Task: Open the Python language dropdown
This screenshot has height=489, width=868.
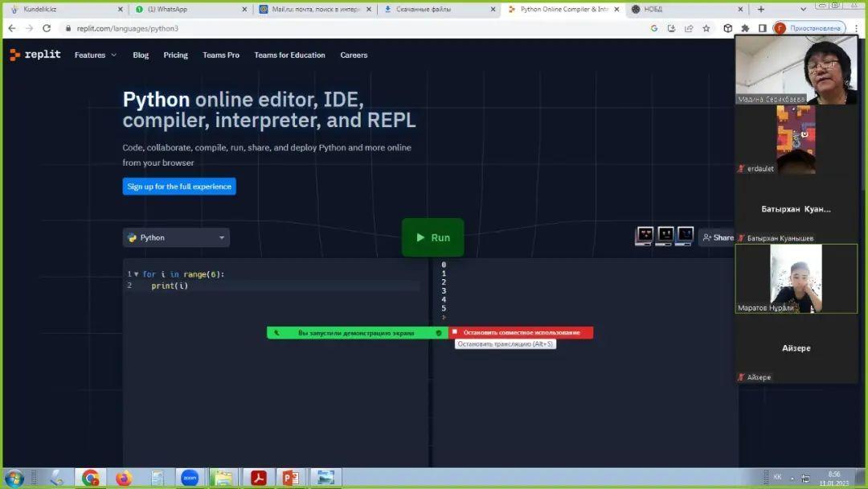Action: tap(176, 237)
